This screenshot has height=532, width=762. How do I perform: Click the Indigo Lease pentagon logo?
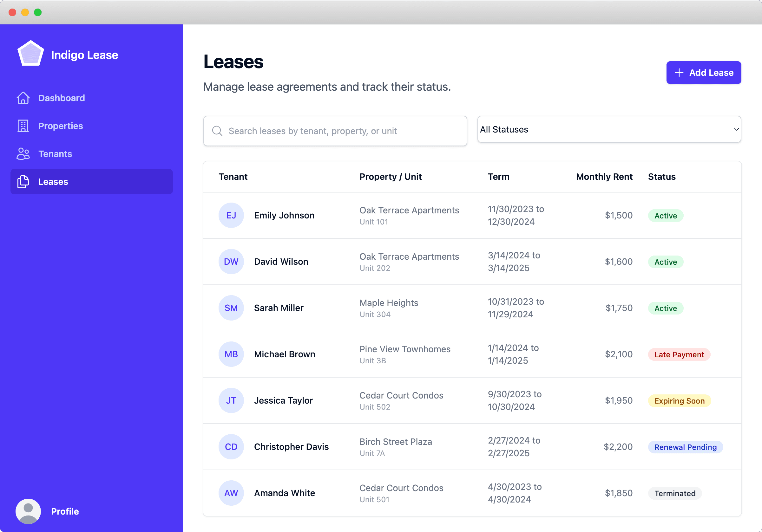(30, 54)
